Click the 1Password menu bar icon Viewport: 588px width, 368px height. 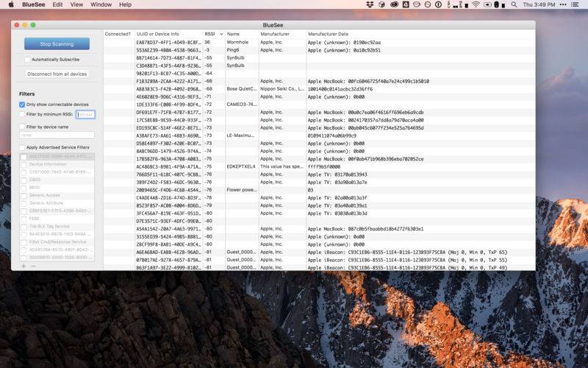point(438,4)
